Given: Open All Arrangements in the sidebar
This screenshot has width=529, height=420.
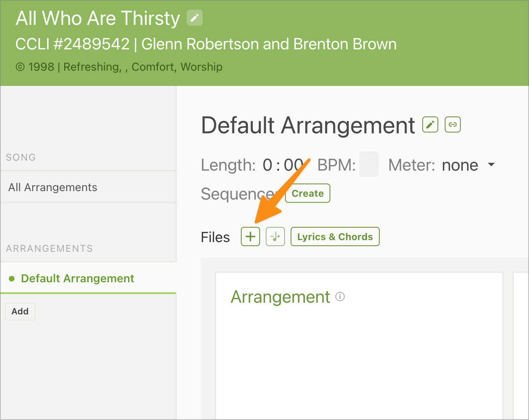Looking at the screenshot, I should pyautogui.click(x=53, y=187).
